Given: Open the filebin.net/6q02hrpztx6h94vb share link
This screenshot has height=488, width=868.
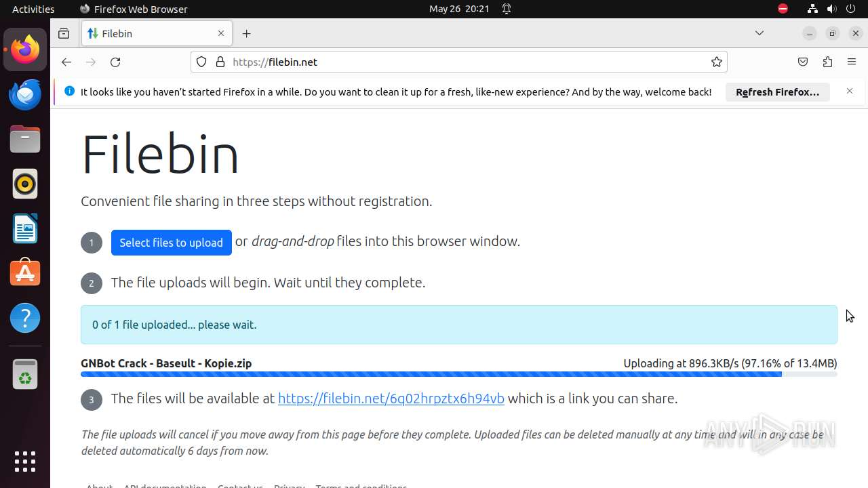Looking at the screenshot, I should pyautogui.click(x=391, y=399).
